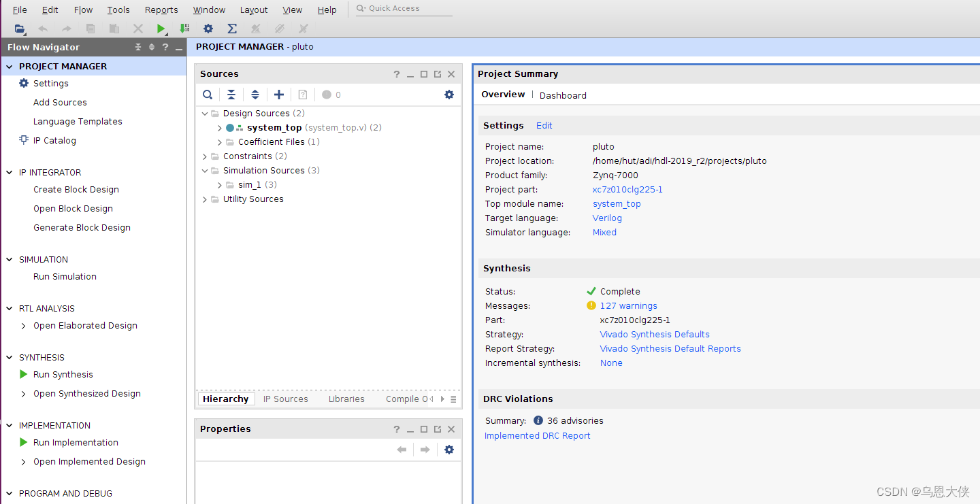Click the Copy toolbar icon
This screenshot has height=504, width=980.
[x=91, y=29]
